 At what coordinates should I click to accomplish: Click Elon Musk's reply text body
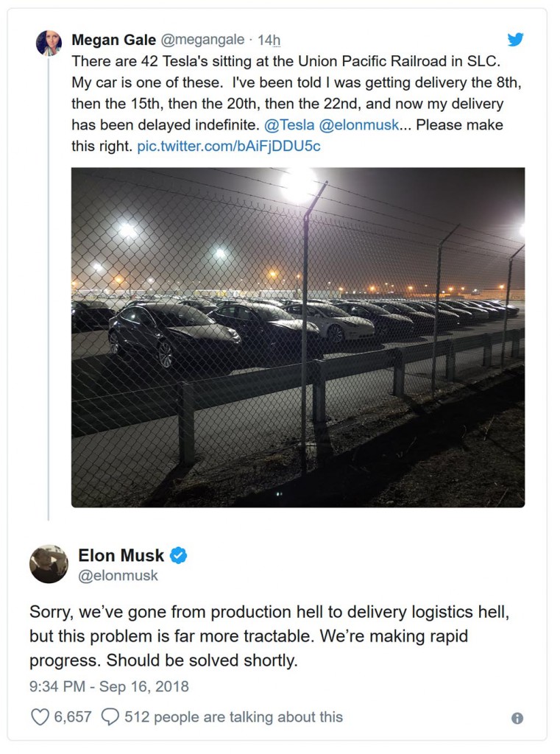[x=269, y=636]
